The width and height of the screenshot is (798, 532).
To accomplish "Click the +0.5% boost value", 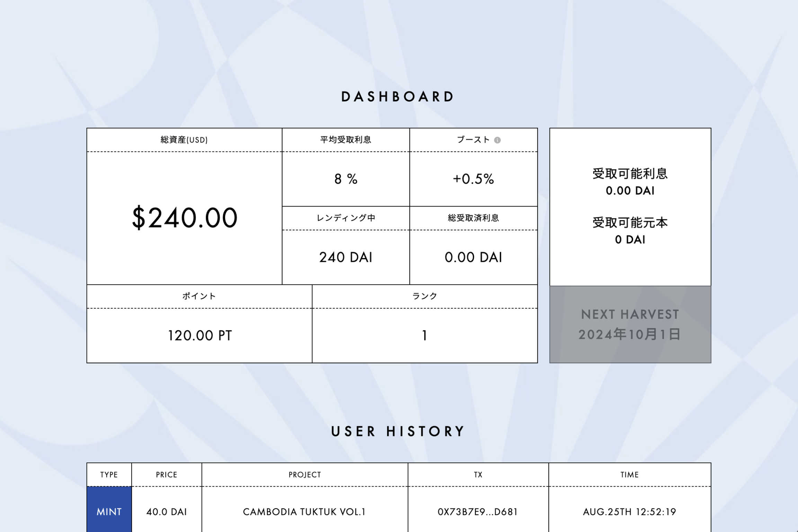I will coord(473,179).
